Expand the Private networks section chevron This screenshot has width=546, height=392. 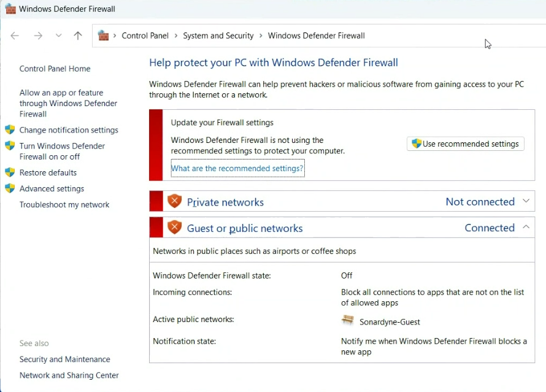(x=526, y=201)
